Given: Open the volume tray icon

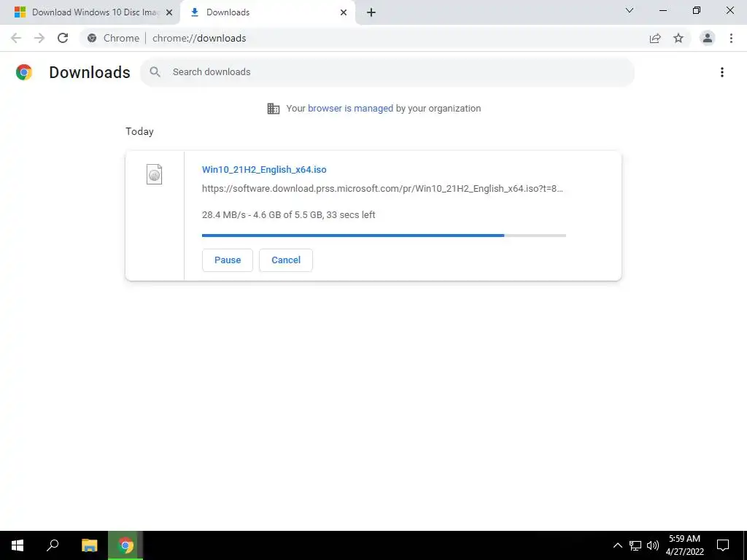Looking at the screenshot, I should [653, 545].
